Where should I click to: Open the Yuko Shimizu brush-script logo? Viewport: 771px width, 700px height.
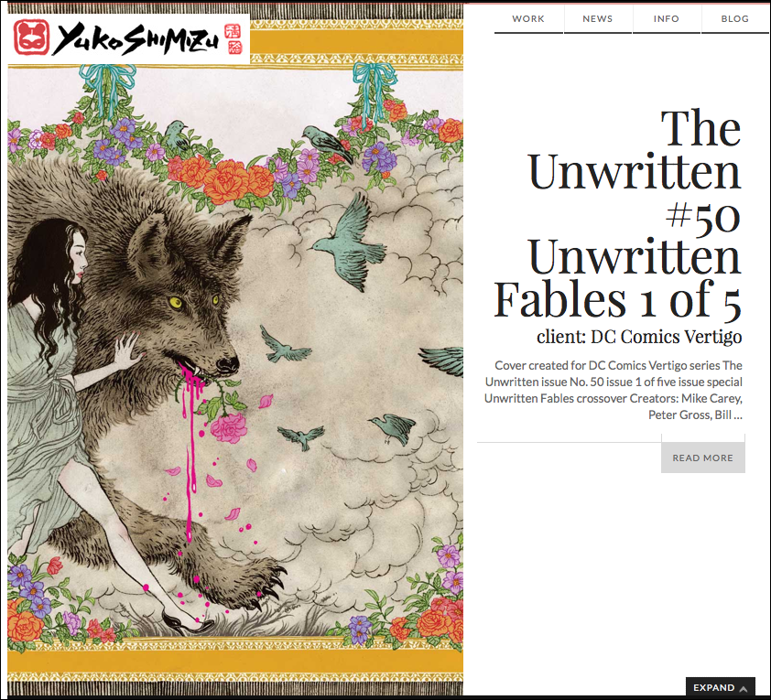click(x=128, y=38)
